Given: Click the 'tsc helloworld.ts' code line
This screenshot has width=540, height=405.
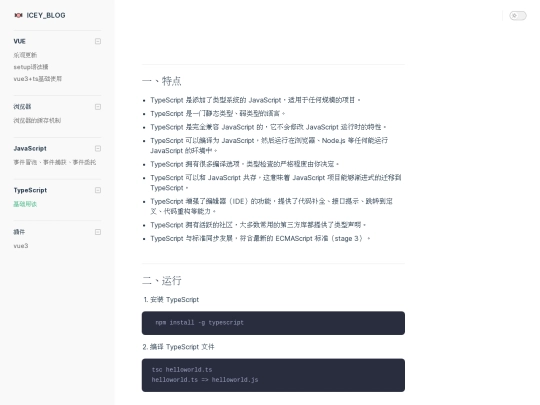Looking at the screenshot, I should coord(182,370).
